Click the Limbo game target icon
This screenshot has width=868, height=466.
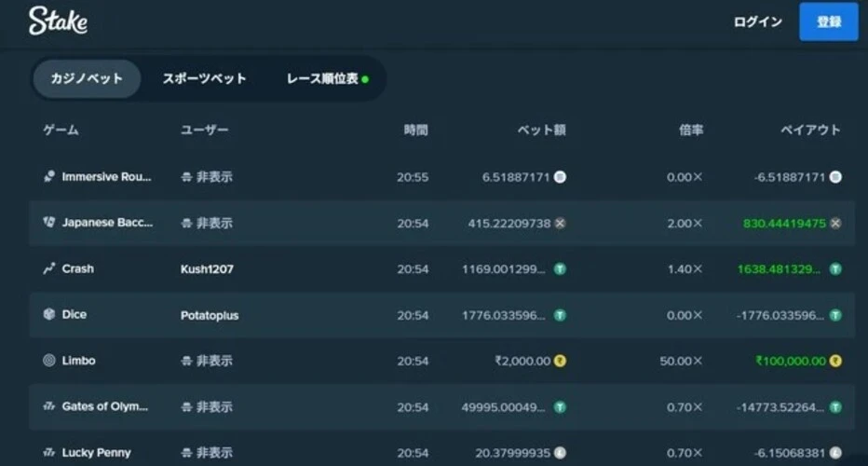click(49, 360)
